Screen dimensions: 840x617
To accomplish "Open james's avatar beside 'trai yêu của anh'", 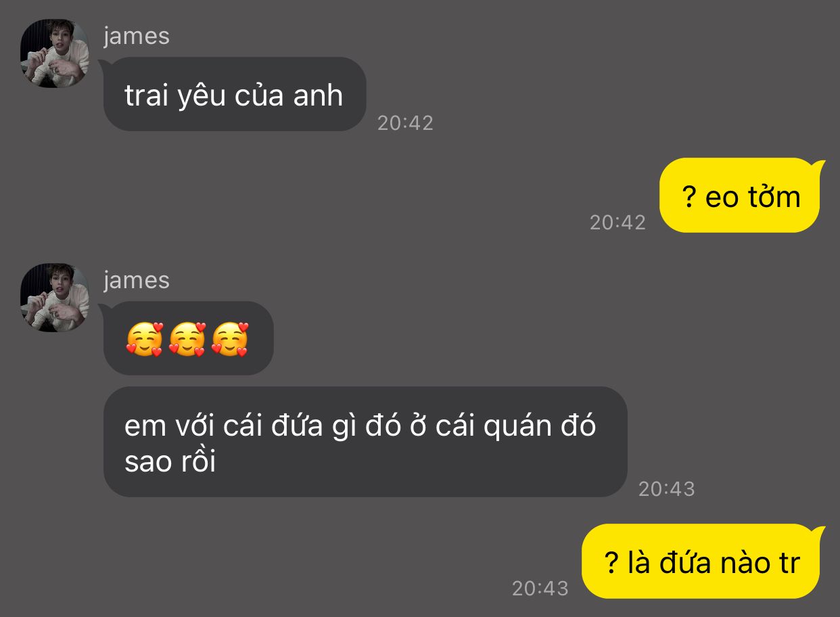I will coord(54,53).
